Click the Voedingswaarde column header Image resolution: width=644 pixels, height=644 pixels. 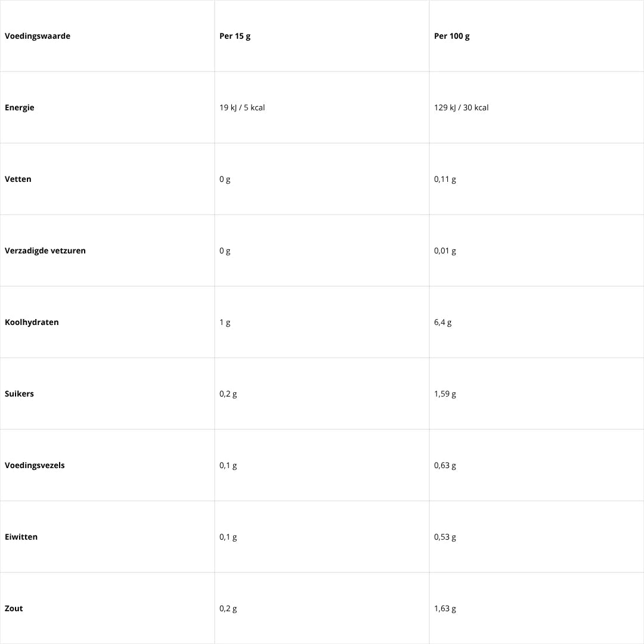click(38, 36)
